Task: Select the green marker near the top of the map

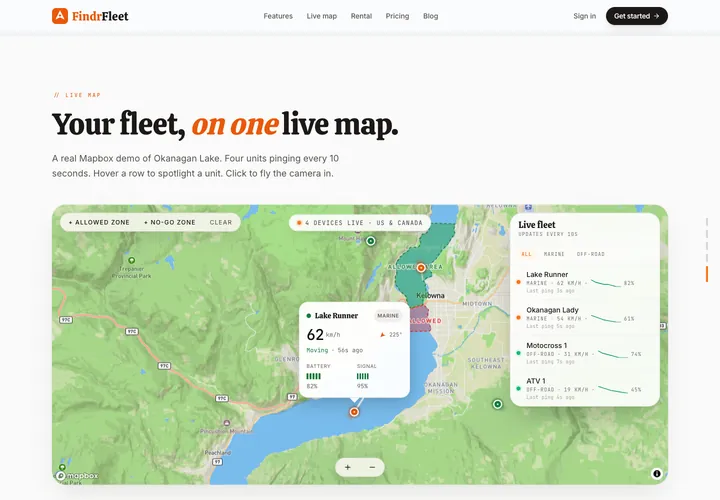Action: (x=371, y=241)
